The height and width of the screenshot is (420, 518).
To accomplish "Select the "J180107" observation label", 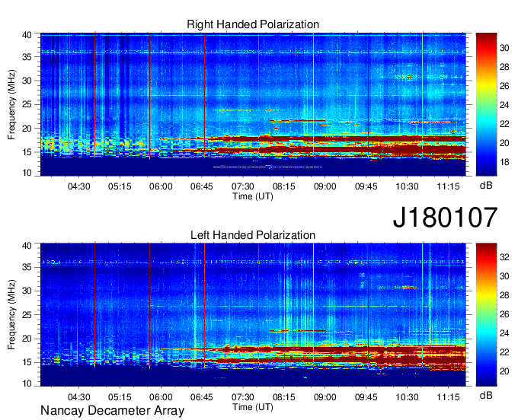I will [445, 217].
